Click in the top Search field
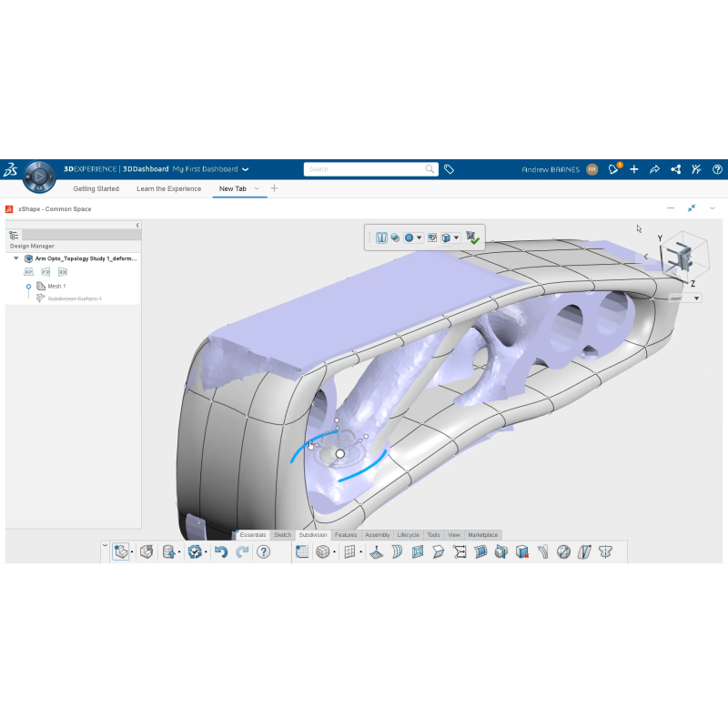The height and width of the screenshot is (728, 728). (369, 169)
